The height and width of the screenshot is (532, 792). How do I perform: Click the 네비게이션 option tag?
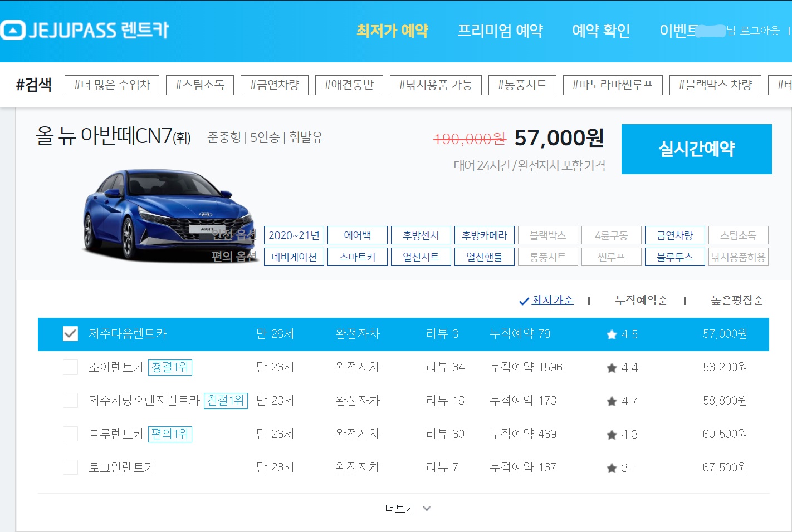[294, 257]
